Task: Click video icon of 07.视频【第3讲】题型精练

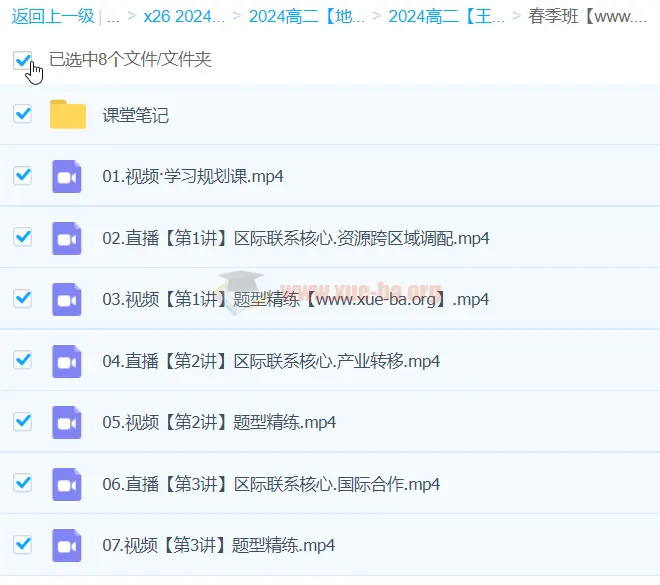Action: 67,545
